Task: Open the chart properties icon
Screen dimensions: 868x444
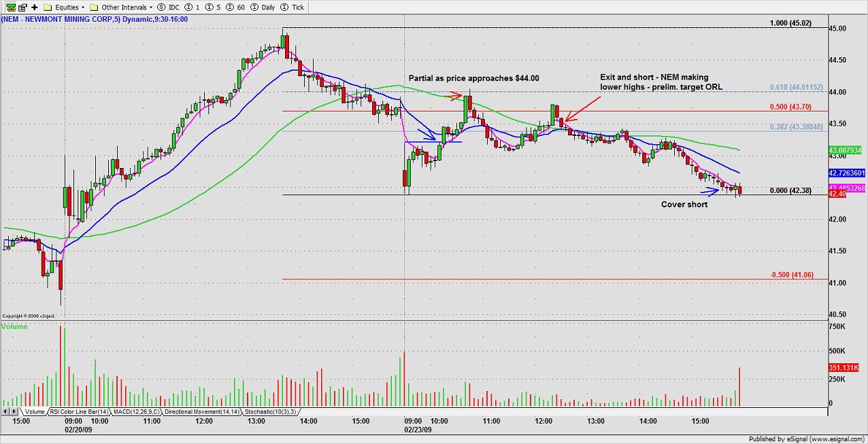Action: 23,7
